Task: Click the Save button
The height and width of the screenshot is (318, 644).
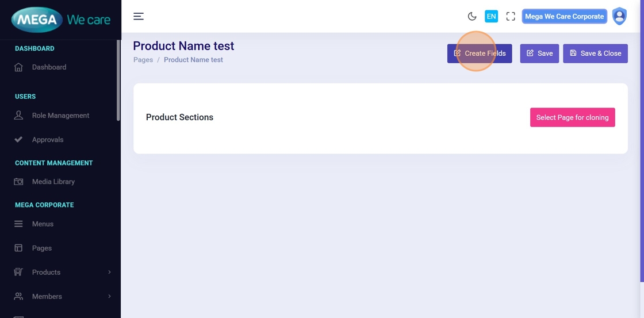Action: coord(539,53)
